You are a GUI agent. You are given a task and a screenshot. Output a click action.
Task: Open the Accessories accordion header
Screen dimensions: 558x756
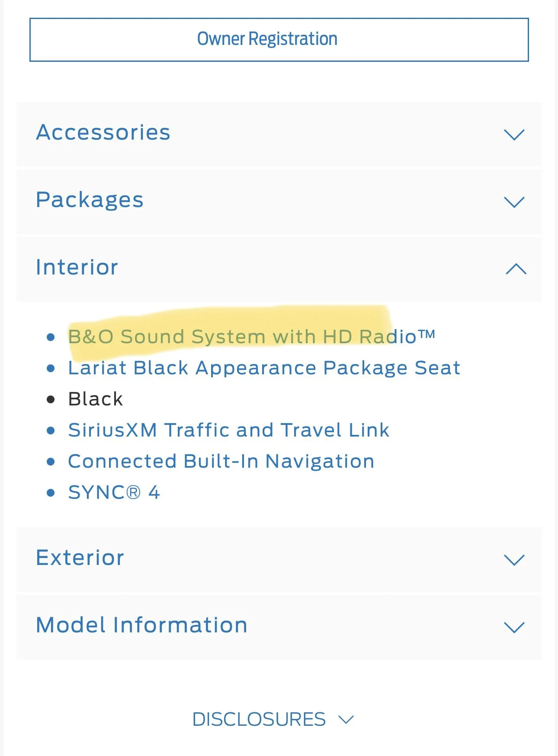click(103, 132)
